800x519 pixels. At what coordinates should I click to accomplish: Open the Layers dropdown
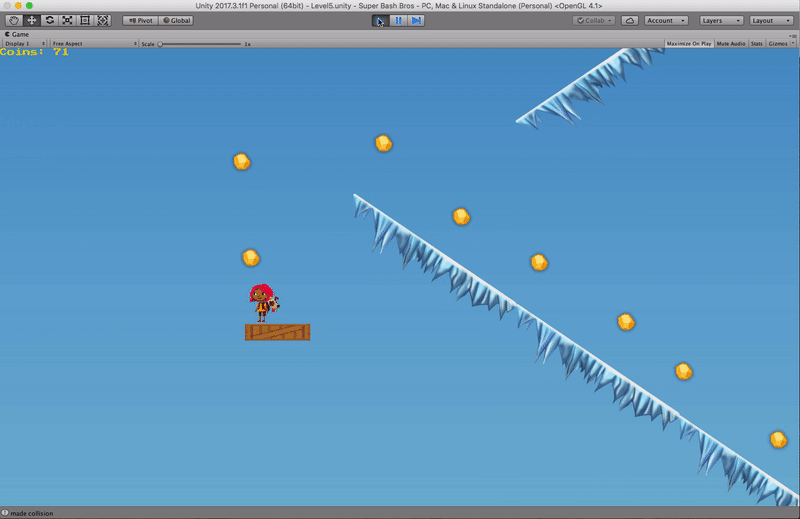click(x=720, y=20)
